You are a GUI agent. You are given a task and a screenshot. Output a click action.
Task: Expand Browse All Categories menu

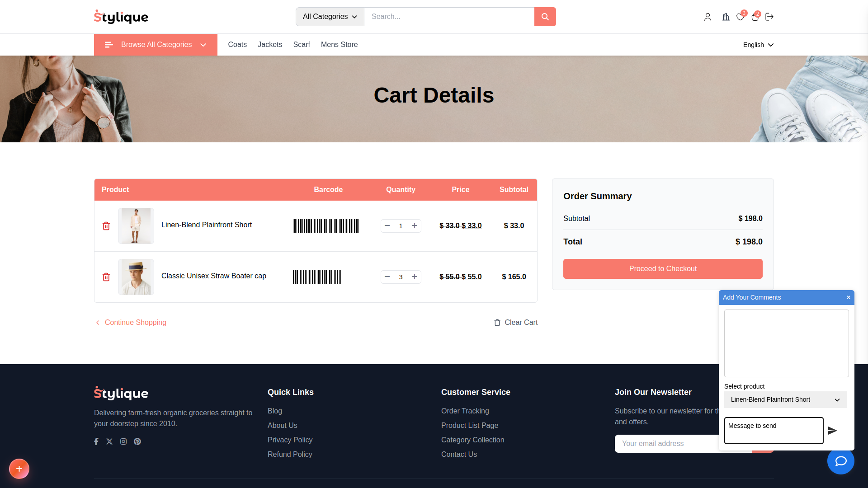[x=156, y=45]
